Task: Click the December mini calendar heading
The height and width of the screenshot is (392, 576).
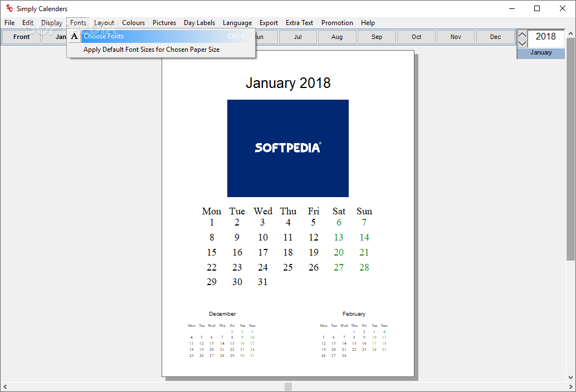Action: [222, 314]
